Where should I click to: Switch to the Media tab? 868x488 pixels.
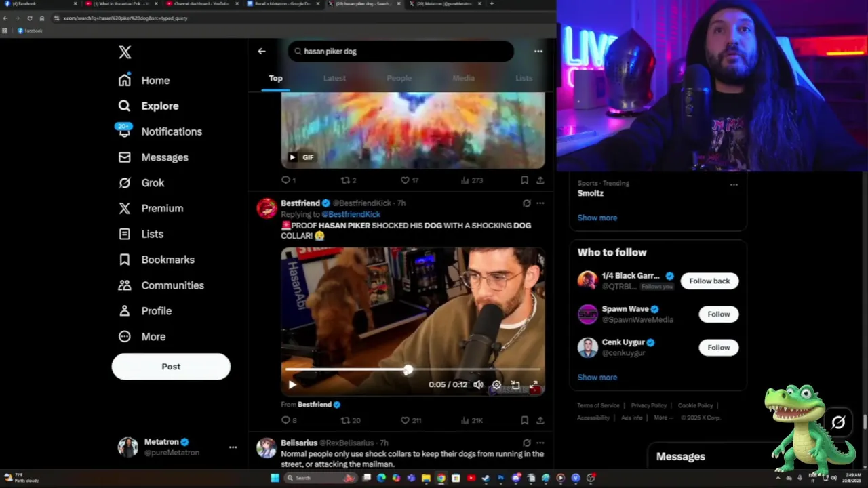pos(464,78)
